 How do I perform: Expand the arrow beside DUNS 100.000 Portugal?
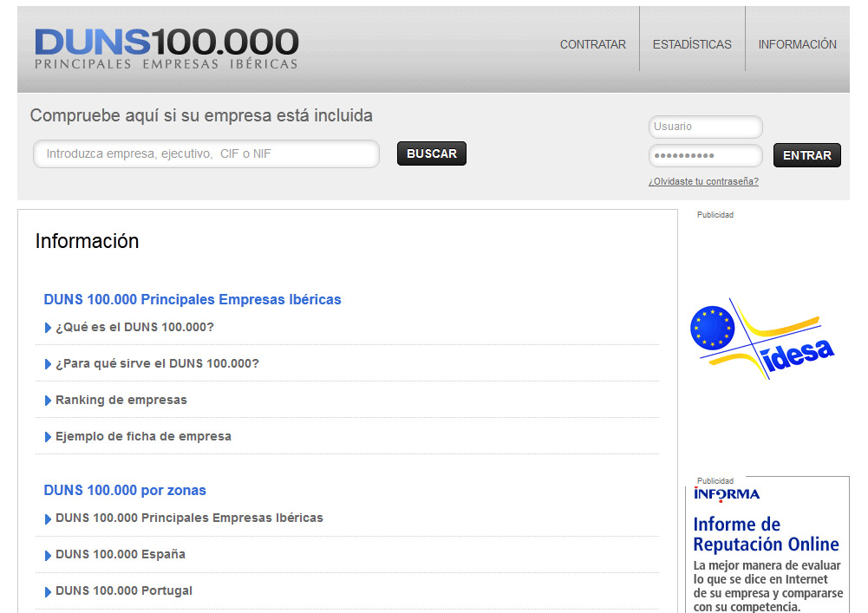click(x=48, y=592)
